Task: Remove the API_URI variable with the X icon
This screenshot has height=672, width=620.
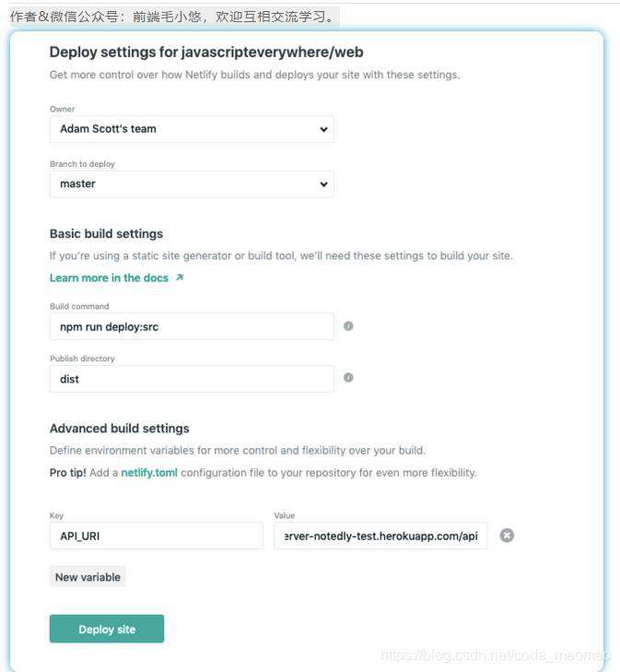Action: click(x=507, y=536)
